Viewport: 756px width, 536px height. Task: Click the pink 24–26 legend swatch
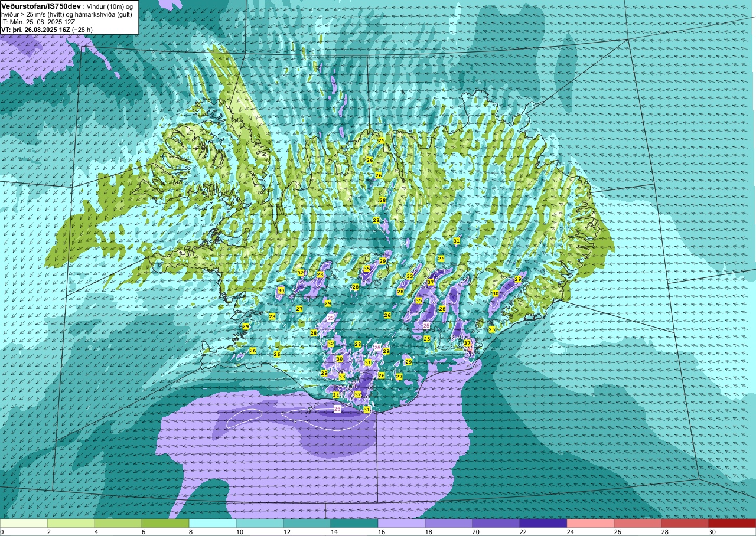tap(591, 523)
